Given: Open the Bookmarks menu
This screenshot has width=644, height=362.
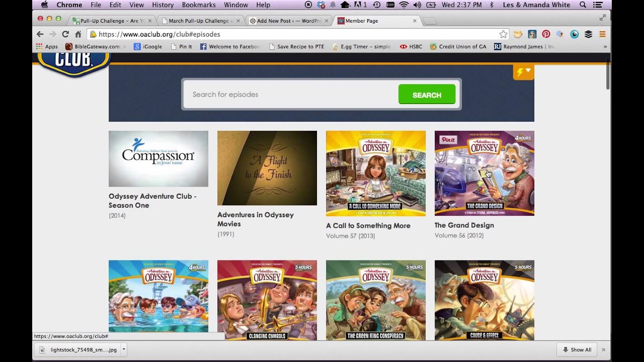Looking at the screenshot, I should coord(199,5).
